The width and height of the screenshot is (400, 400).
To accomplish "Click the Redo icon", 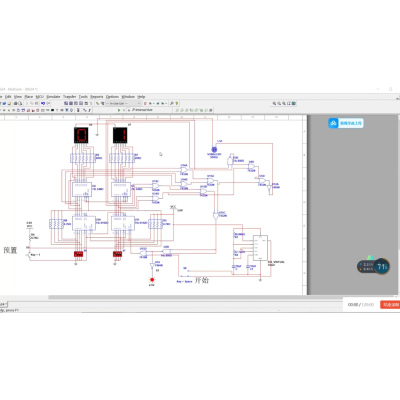I will [x=48, y=103].
